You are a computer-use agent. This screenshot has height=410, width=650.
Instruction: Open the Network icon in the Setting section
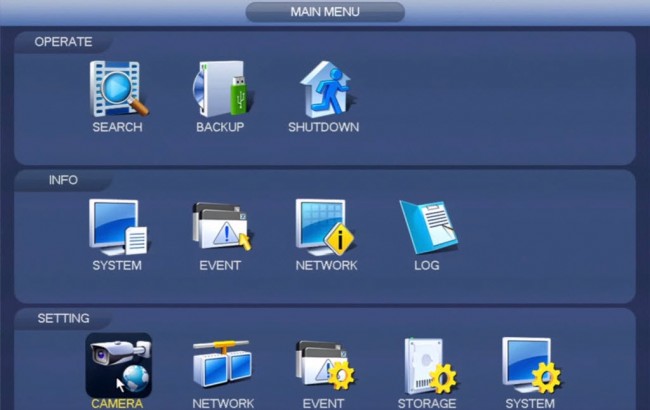click(222, 365)
